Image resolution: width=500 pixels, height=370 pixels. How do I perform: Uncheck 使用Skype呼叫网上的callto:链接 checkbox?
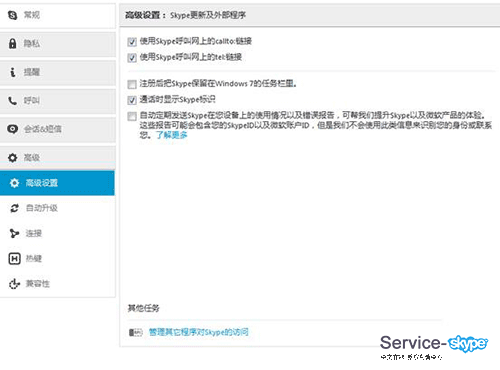(132, 42)
